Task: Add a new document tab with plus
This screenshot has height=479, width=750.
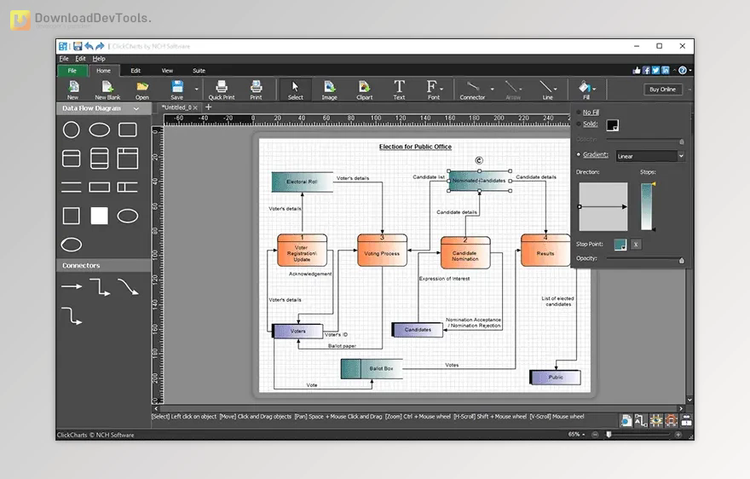Action: pos(209,107)
